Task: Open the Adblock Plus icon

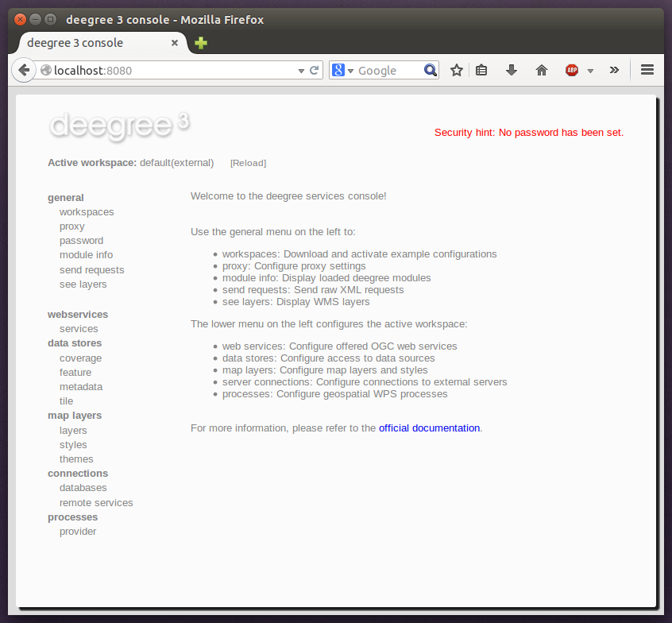Action: [x=571, y=70]
